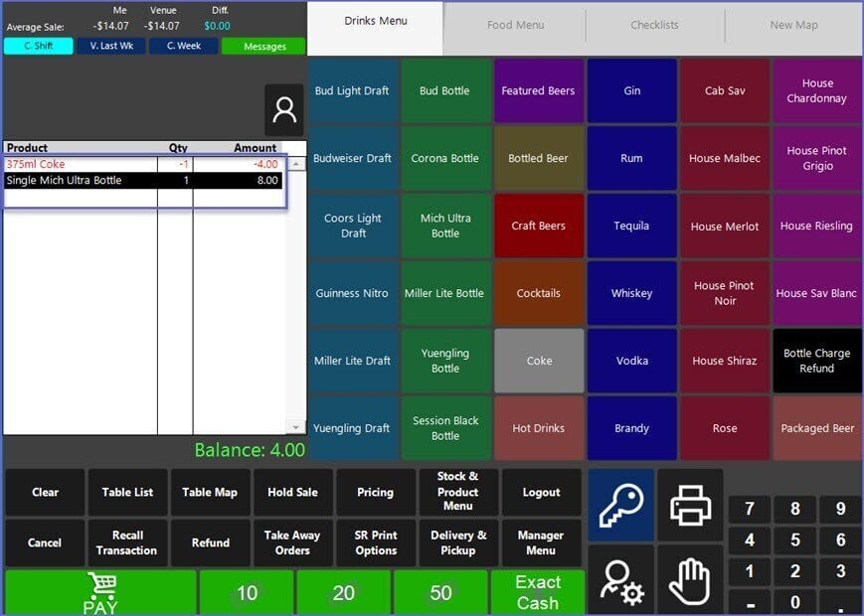Click the hand stop icon

(x=690, y=581)
